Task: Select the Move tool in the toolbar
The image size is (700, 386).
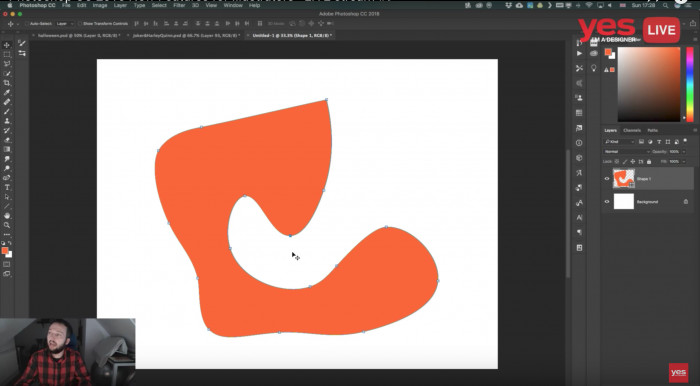Action: tap(7, 45)
